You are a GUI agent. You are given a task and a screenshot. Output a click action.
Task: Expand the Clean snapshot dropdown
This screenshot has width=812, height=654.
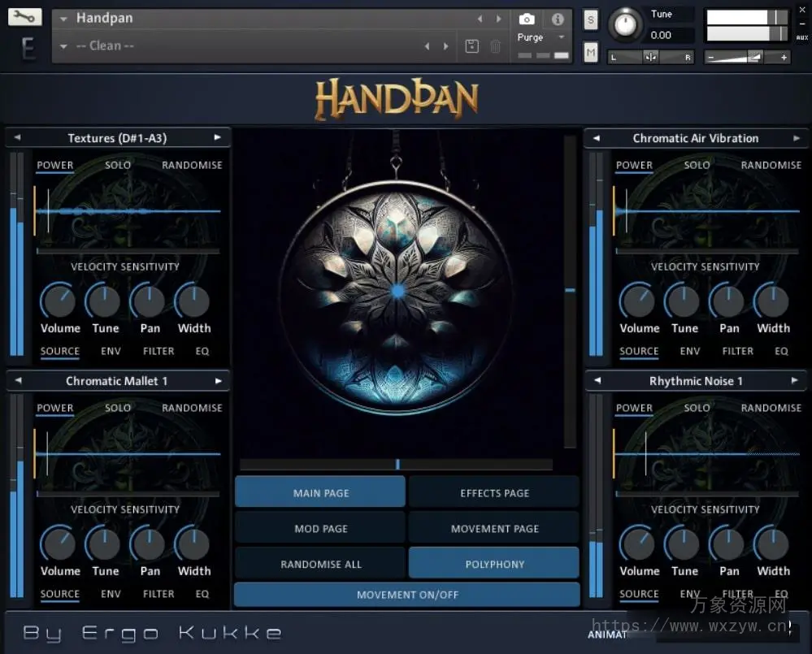[x=63, y=45]
